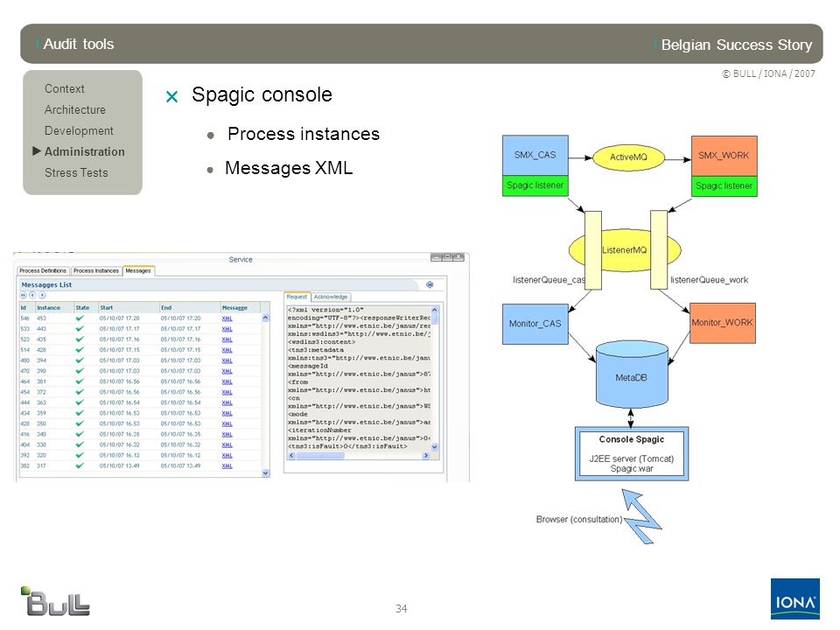Open XML link for message 533
Image resolution: width=840 pixels, height=630 pixels.
click(x=227, y=328)
